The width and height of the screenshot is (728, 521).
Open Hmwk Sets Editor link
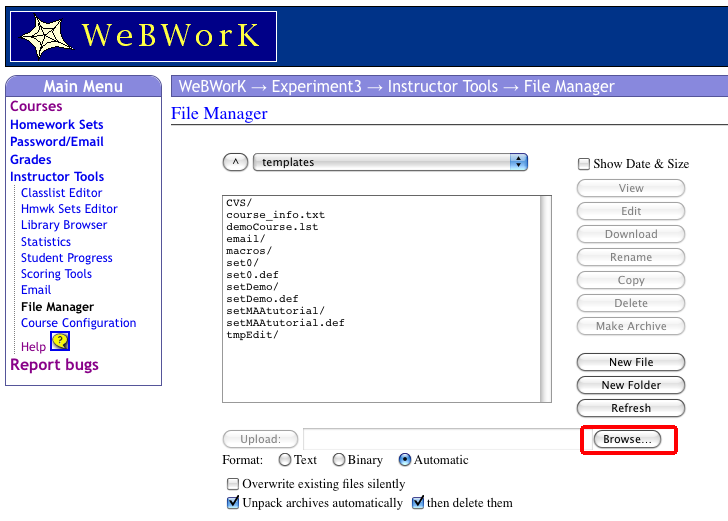click(x=69, y=209)
